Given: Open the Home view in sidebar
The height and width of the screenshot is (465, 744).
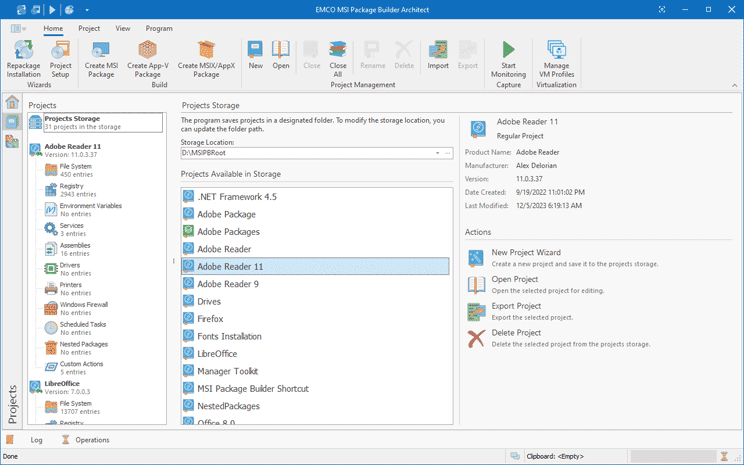Looking at the screenshot, I should pos(12,102).
